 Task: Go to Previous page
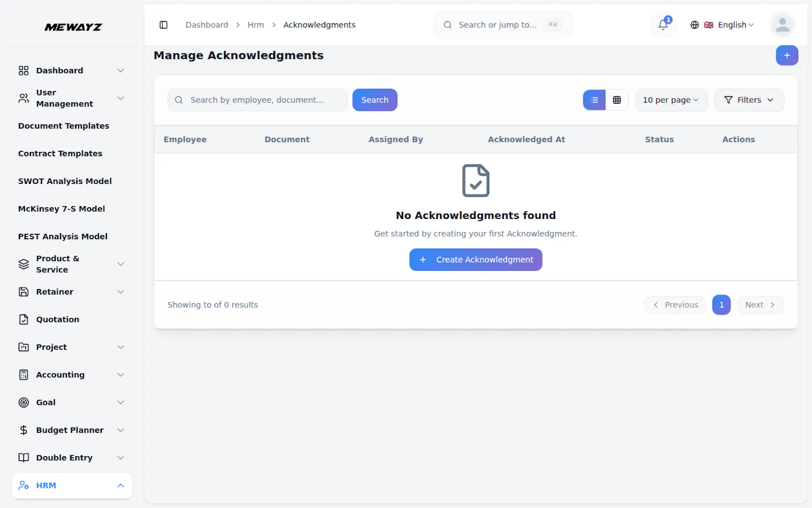coord(674,305)
